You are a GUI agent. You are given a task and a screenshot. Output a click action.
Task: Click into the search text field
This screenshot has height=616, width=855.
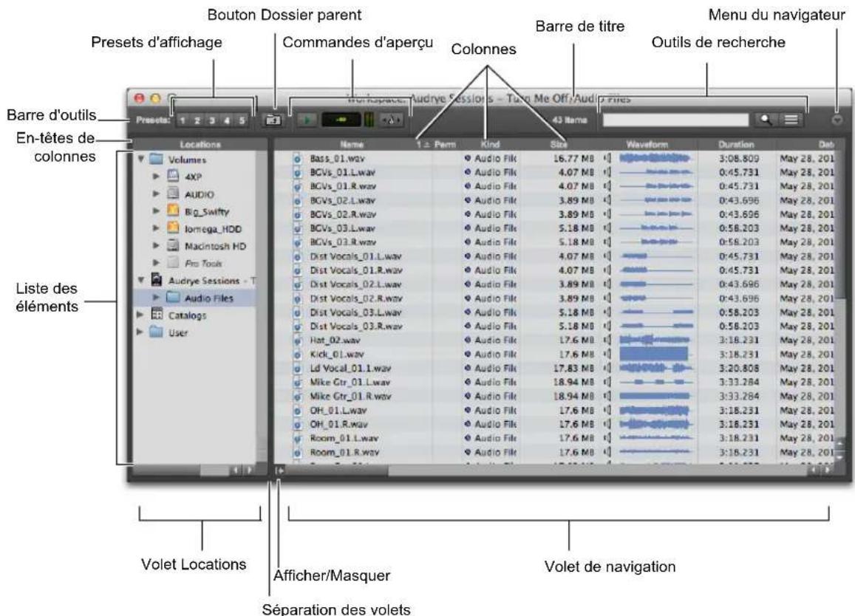pyautogui.click(x=675, y=120)
